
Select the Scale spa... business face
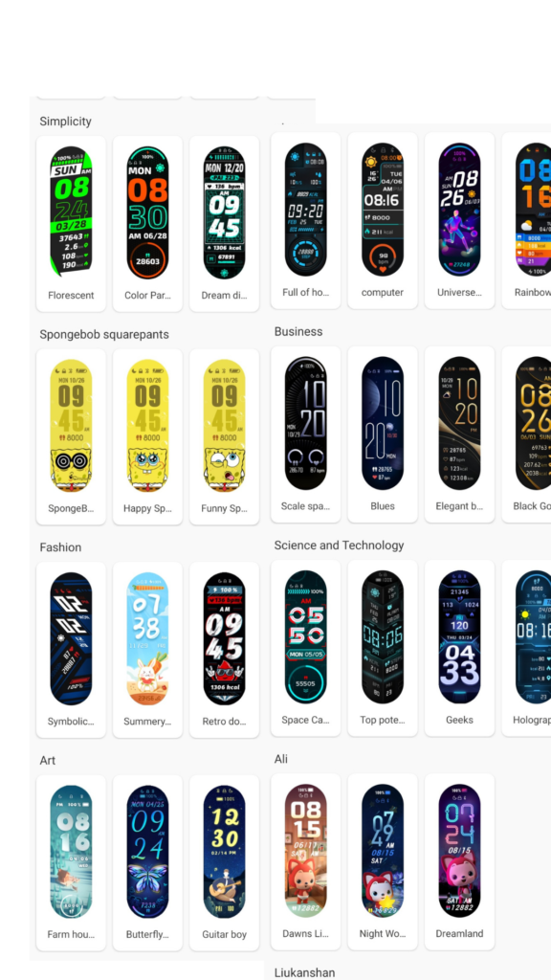coord(305,434)
